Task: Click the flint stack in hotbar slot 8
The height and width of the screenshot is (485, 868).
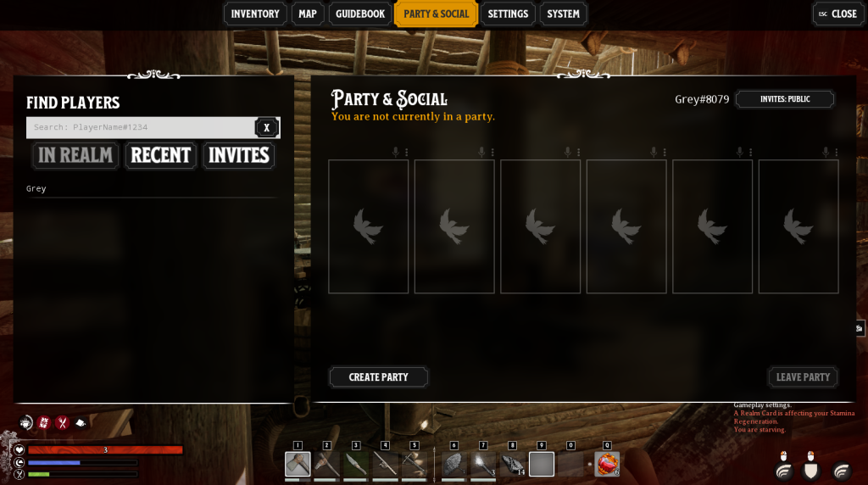Action: pyautogui.click(x=513, y=464)
